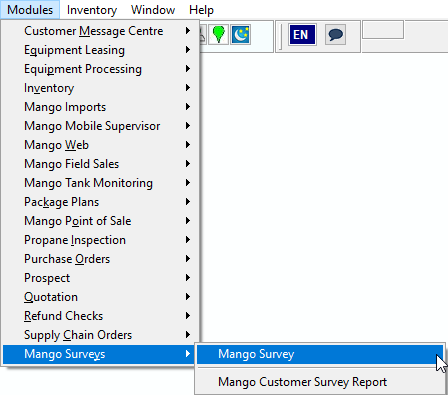Select Purchase Orders menu entry
This screenshot has height=395, width=448.
click(x=100, y=259)
